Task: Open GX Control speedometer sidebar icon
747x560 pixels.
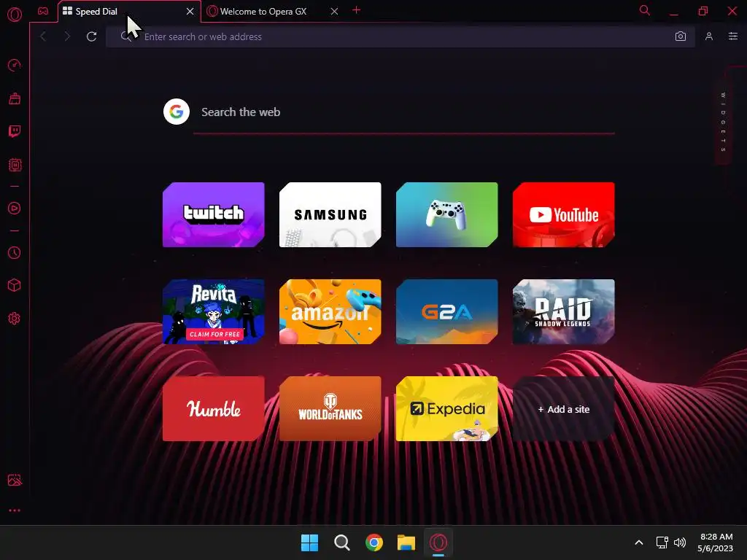Action: 15,65
